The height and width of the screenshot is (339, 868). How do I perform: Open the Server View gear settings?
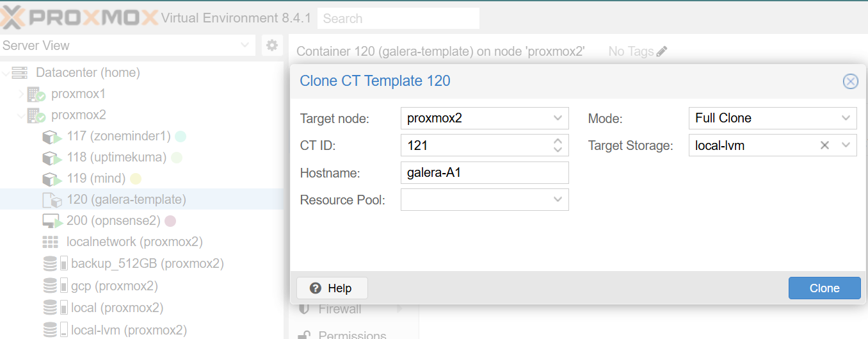(x=272, y=45)
